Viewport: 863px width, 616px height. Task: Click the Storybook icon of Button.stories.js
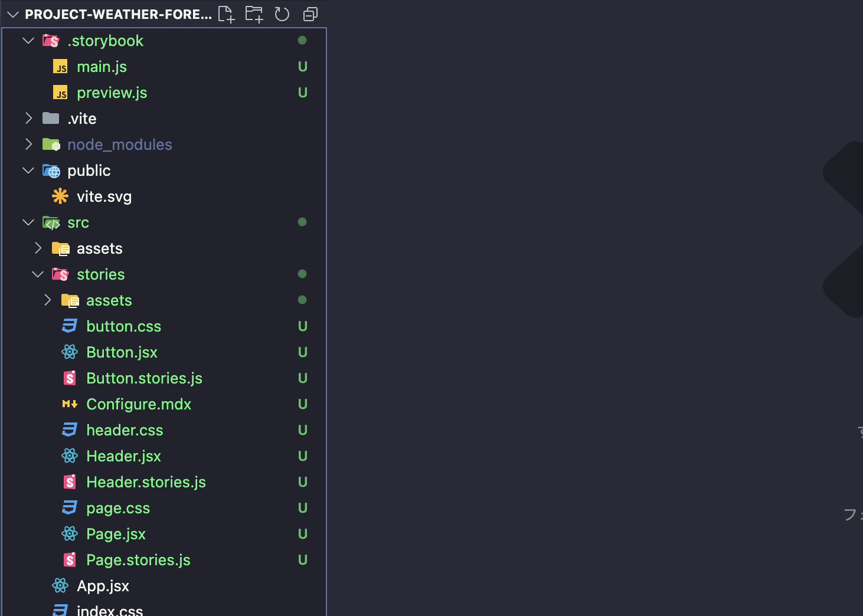pyautogui.click(x=70, y=378)
